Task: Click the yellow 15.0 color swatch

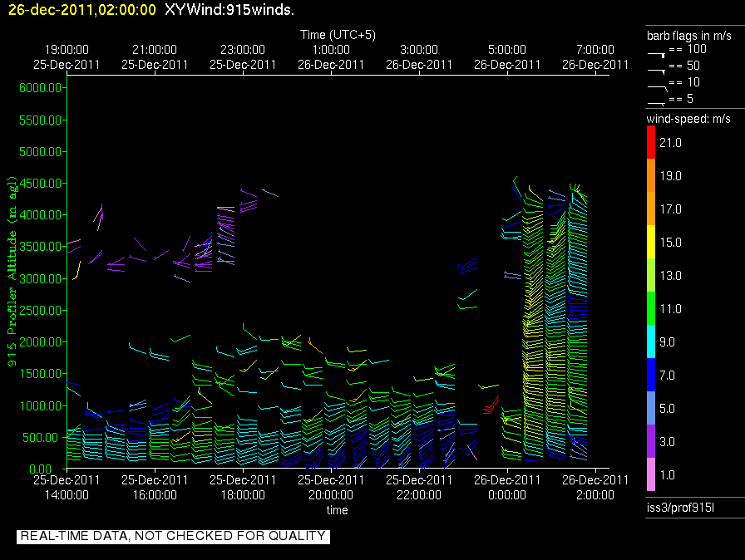Action: [x=651, y=242]
